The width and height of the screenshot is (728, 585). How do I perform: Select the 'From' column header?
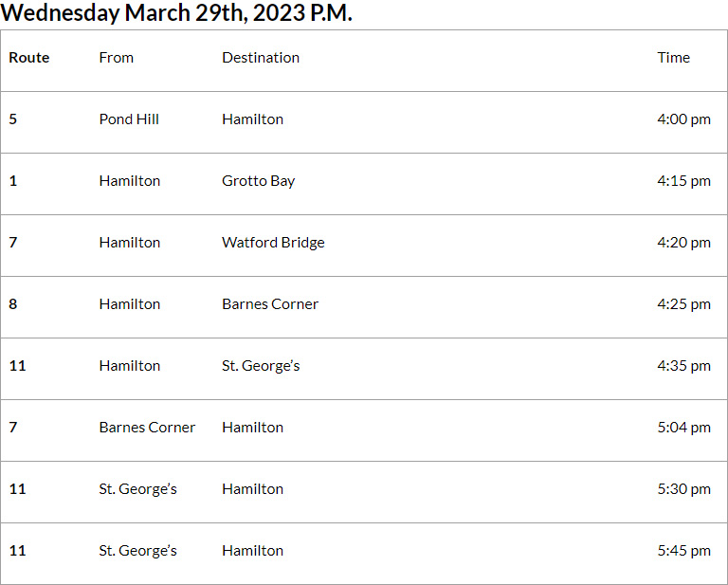tap(117, 58)
